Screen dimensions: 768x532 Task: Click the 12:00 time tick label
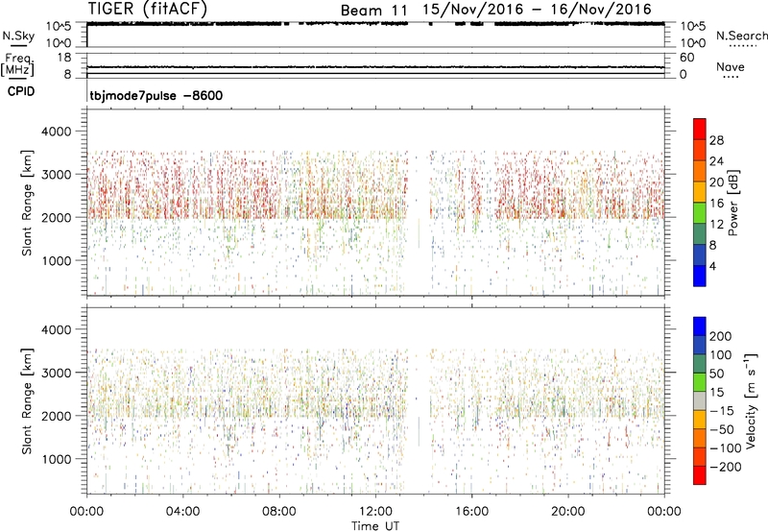[x=375, y=512]
